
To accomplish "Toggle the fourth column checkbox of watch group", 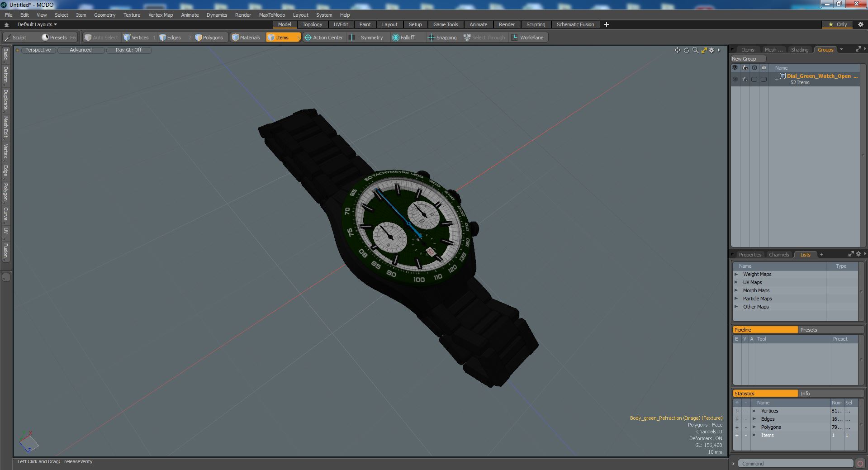I will tap(764, 79).
